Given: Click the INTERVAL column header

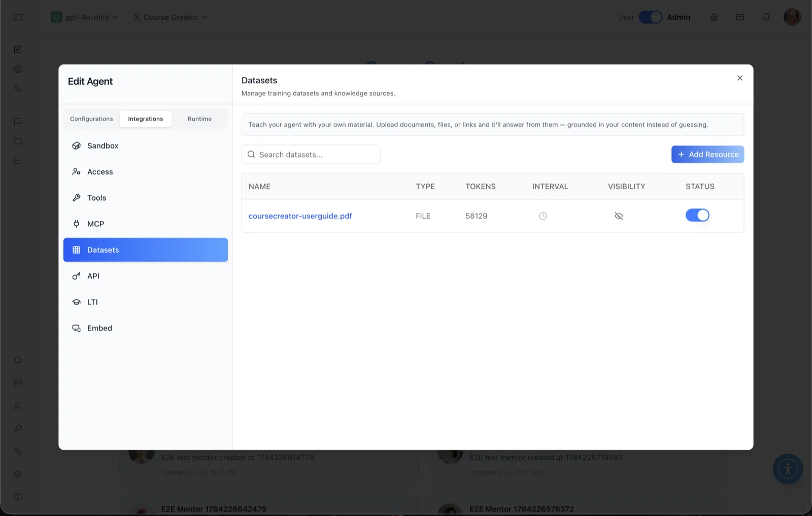Looking at the screenshot, I should click(x=550, y=186).
